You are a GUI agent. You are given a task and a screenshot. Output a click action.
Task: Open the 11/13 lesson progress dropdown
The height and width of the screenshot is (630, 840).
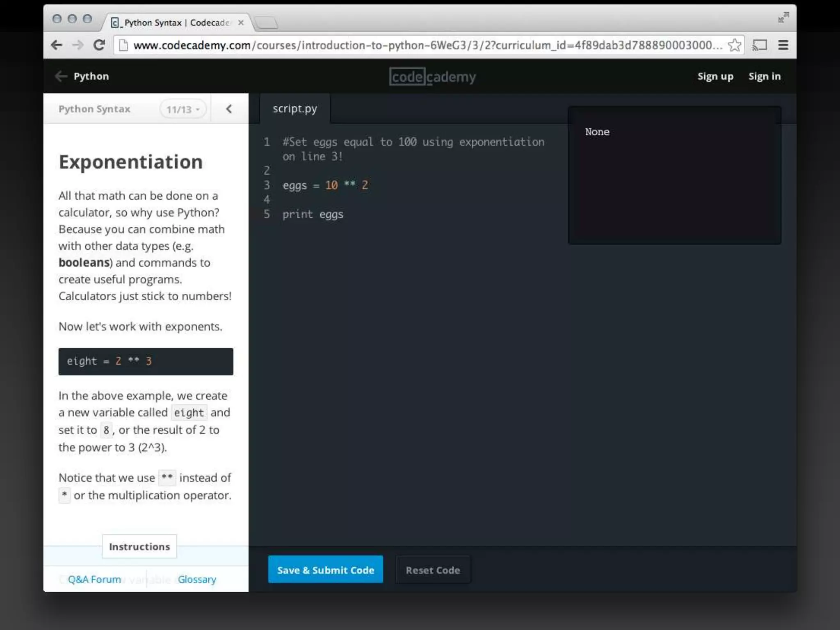183,109
